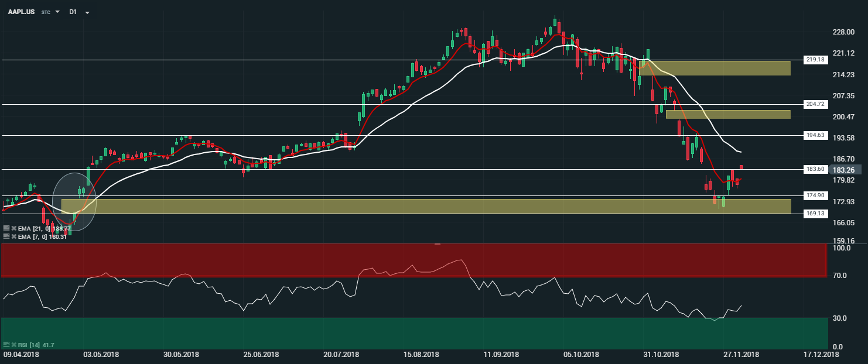
Task: Select the 219.18 horizontal line label
Action: (815, 60)
